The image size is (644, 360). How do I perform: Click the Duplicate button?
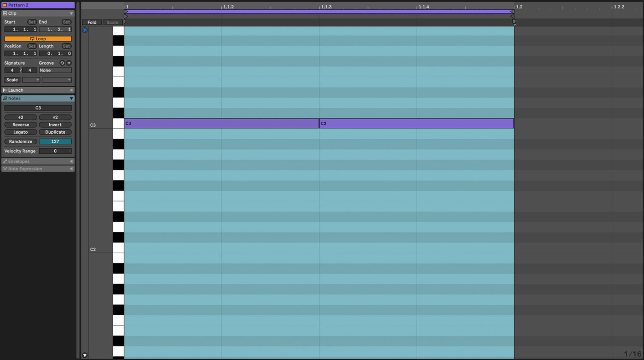pyautogui.click(x=55, y=132)
